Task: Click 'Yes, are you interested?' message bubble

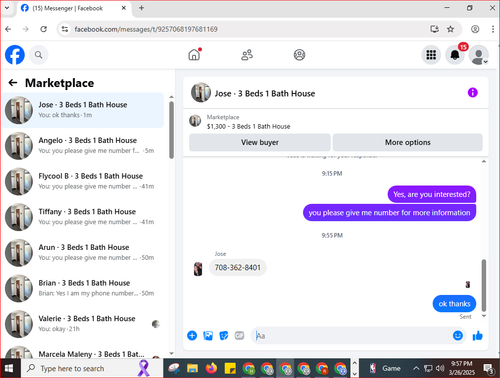Action: point(432,194)
